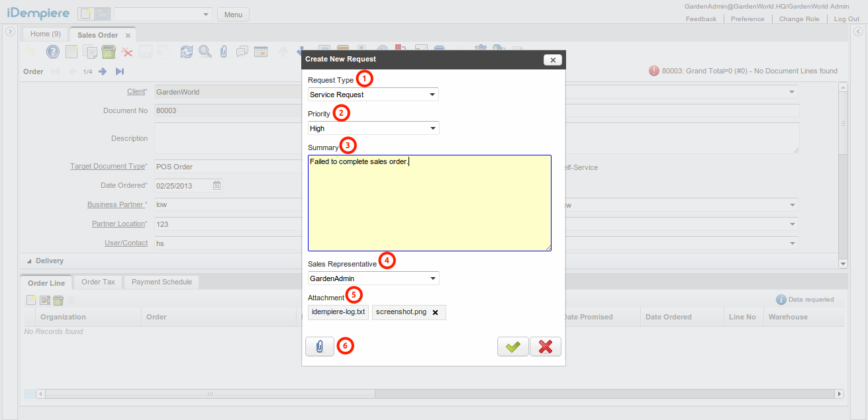Click the paperclip button to add an attachment
Screen dimensions: 868x420
coord(319,346)
